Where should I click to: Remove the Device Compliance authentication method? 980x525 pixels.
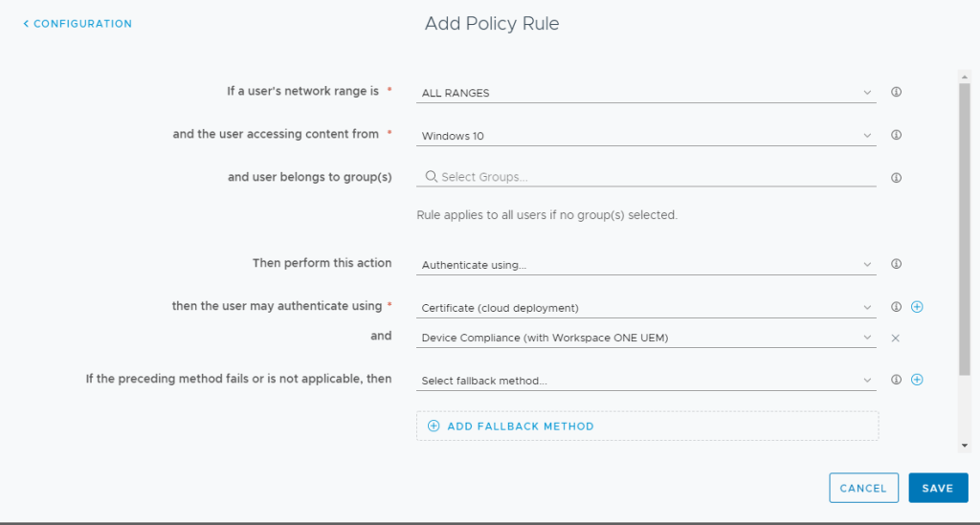896,338
